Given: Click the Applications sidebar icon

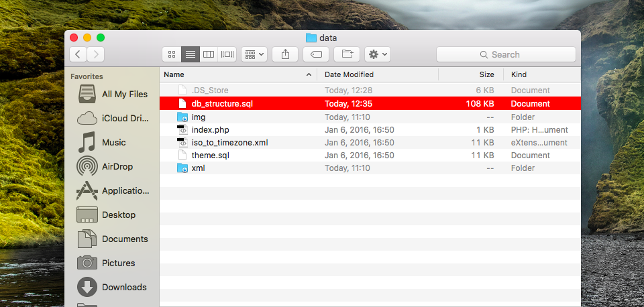Looking at the screenshot, I should pyautogui.click(x=87, y=191).
